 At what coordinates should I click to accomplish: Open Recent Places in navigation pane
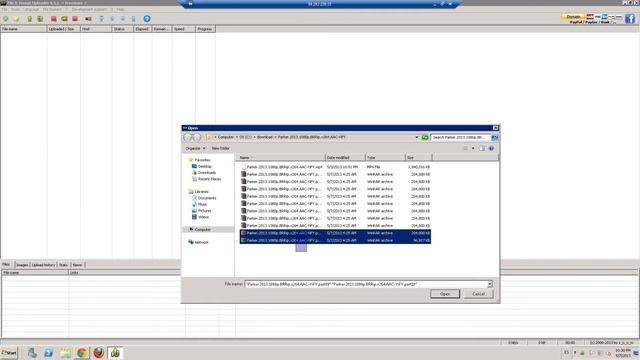(206, 179)
